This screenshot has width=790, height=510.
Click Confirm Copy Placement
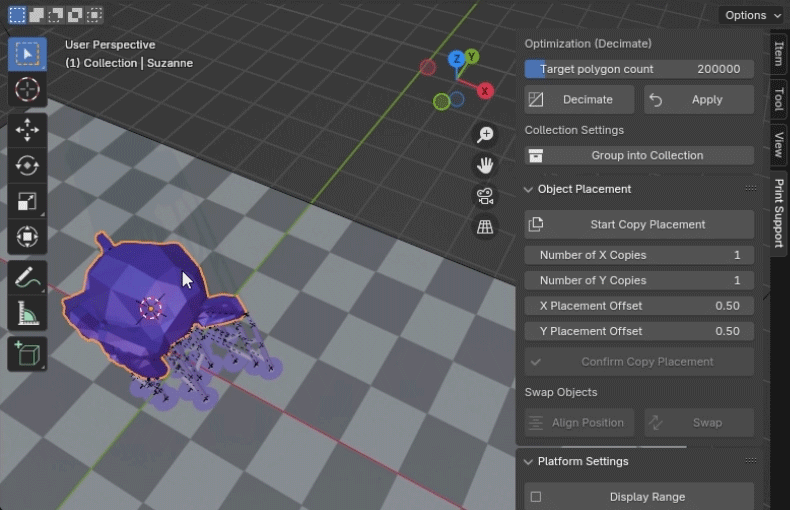click(x=639, y=362)
